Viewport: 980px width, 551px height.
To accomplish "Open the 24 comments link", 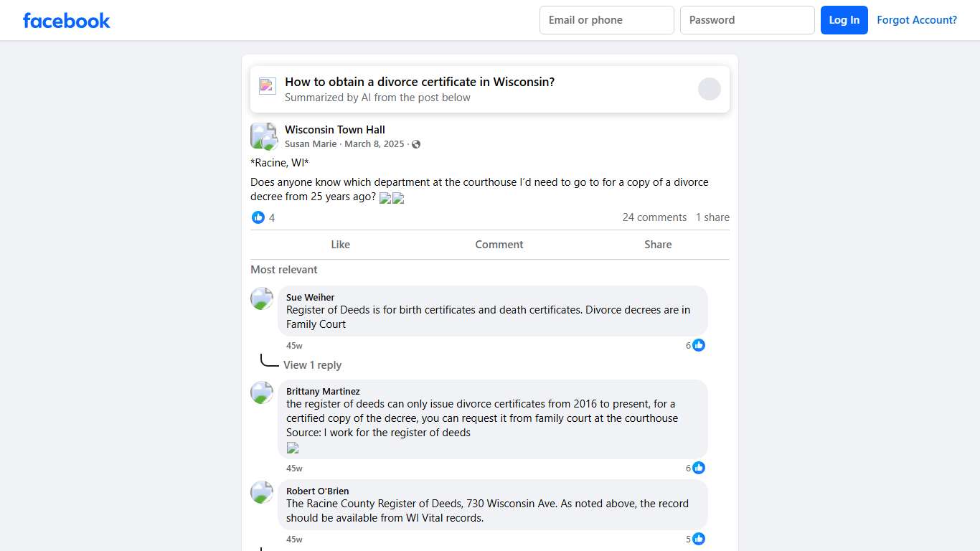I will point(654,217).
